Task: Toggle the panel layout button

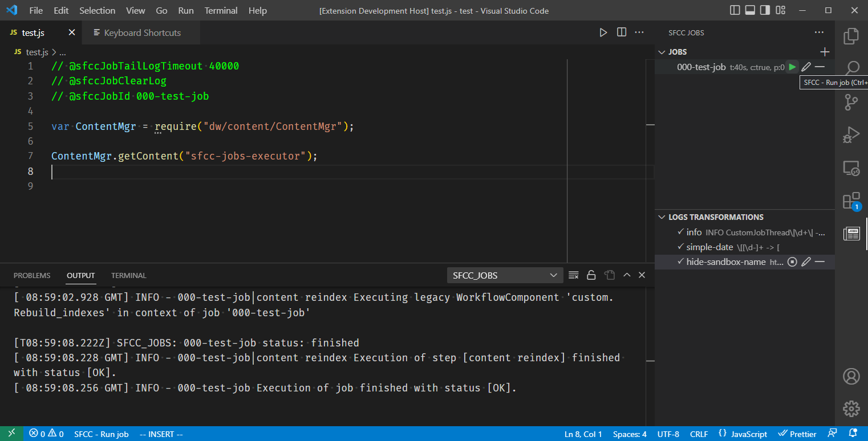Action: [x=750, y=10]
